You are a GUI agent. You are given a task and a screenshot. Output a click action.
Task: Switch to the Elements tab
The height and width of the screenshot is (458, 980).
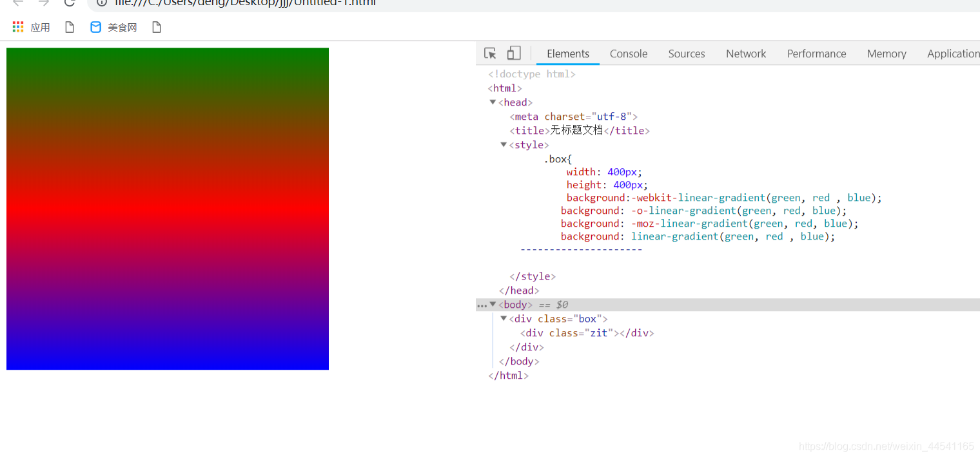pyautogui.click(x=568, y=53)
